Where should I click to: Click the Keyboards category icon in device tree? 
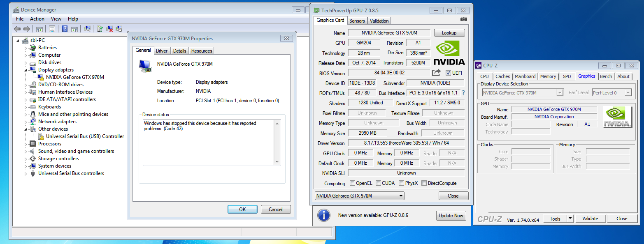[x=33, y=107]
